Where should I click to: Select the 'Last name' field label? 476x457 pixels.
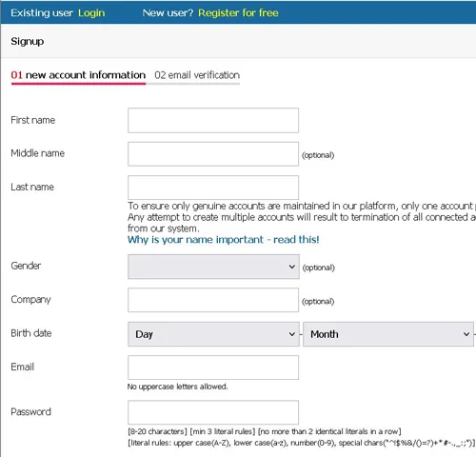pyautogui.click(x=32, y=187)
